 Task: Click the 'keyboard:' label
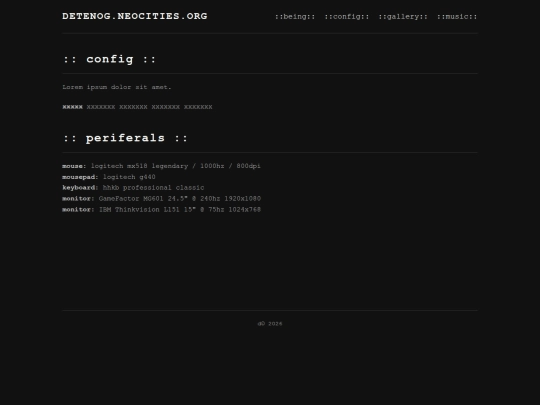tap(80, 188)
